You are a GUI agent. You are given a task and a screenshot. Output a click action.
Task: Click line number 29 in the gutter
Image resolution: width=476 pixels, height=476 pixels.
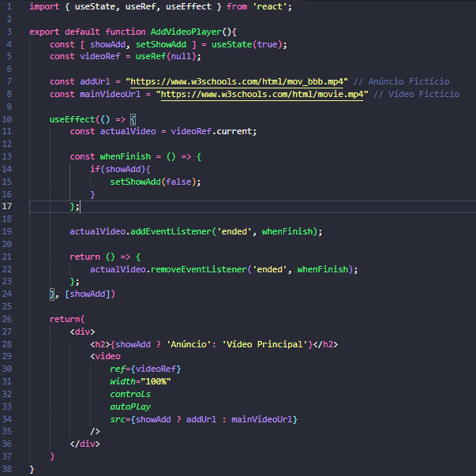coord(6,356)
